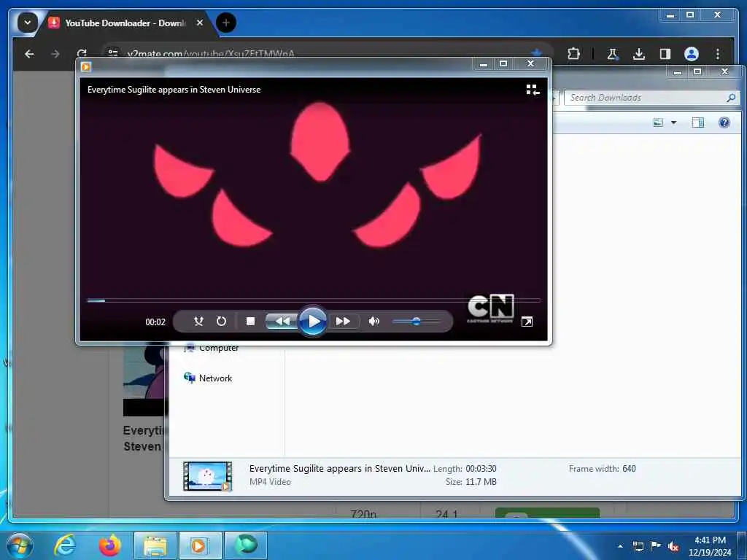The image size is (747, 560).
Task: Click the rewind button in Media Player
Action: [x=282, y=322]
